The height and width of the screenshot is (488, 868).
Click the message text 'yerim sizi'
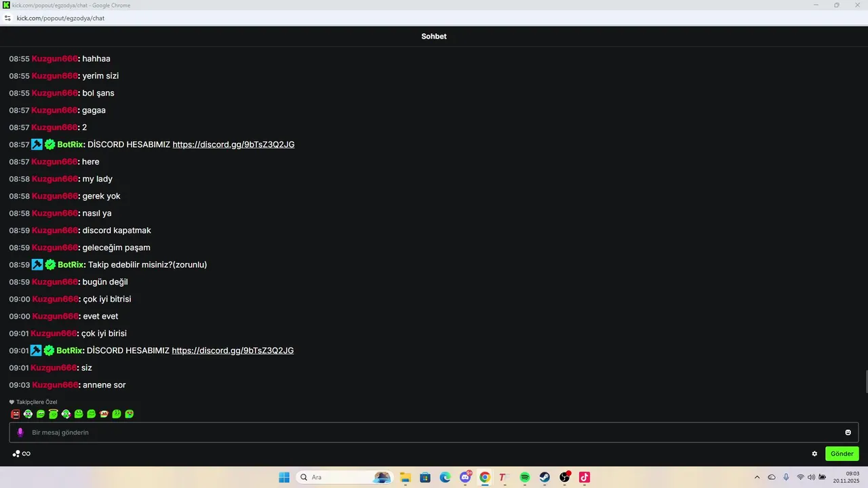pyautogui.click(x=100, y=76)
